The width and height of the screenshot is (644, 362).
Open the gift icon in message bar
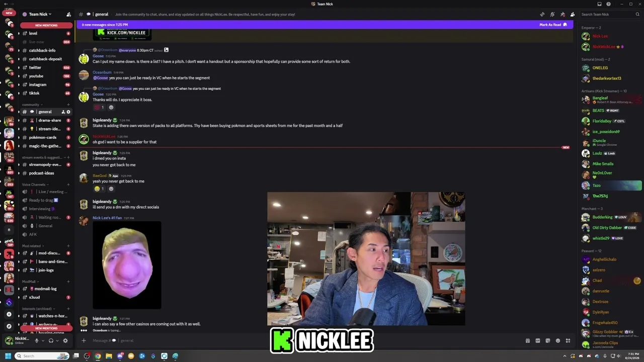pos(527,340)
